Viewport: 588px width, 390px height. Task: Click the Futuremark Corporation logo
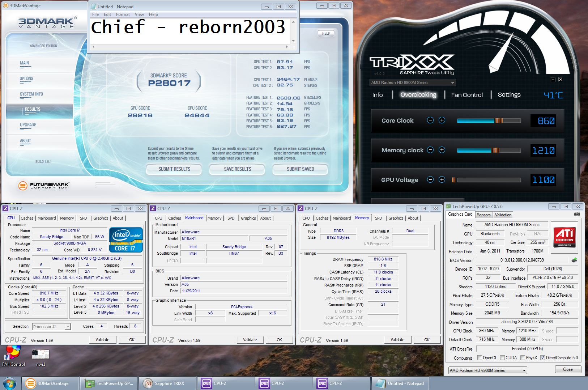point(43,186)
